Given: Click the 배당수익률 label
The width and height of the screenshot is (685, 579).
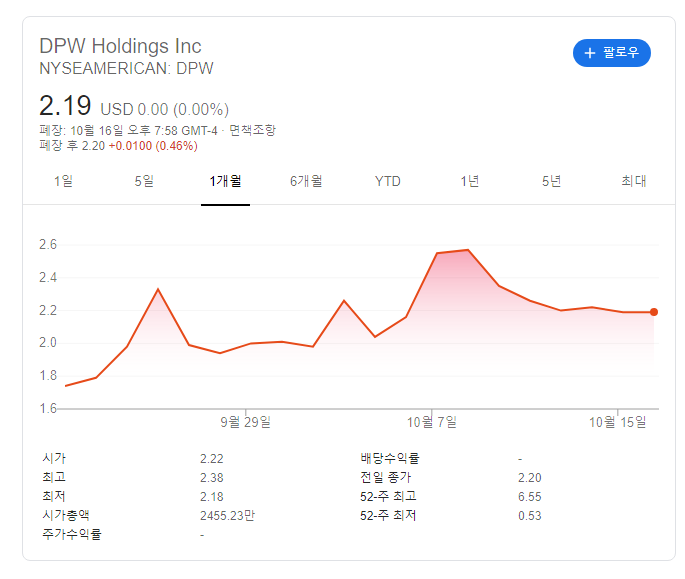Looking at the screenshot, I should [x=390, y=458].
